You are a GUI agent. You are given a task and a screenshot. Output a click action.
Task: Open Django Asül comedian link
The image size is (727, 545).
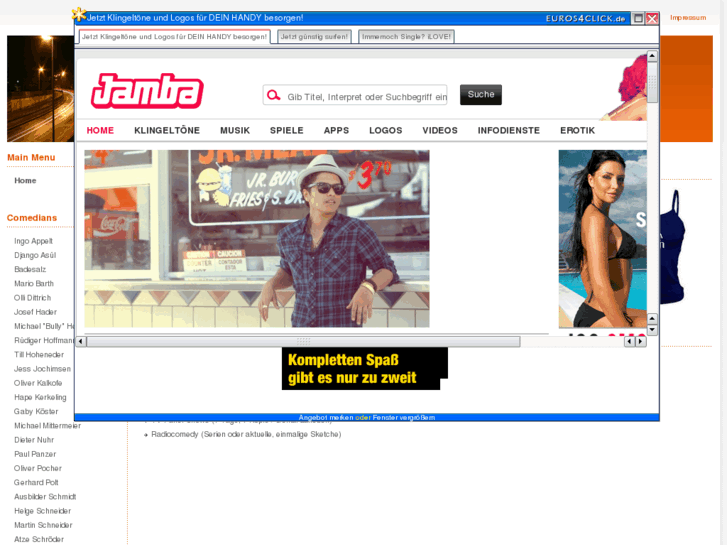35,255
